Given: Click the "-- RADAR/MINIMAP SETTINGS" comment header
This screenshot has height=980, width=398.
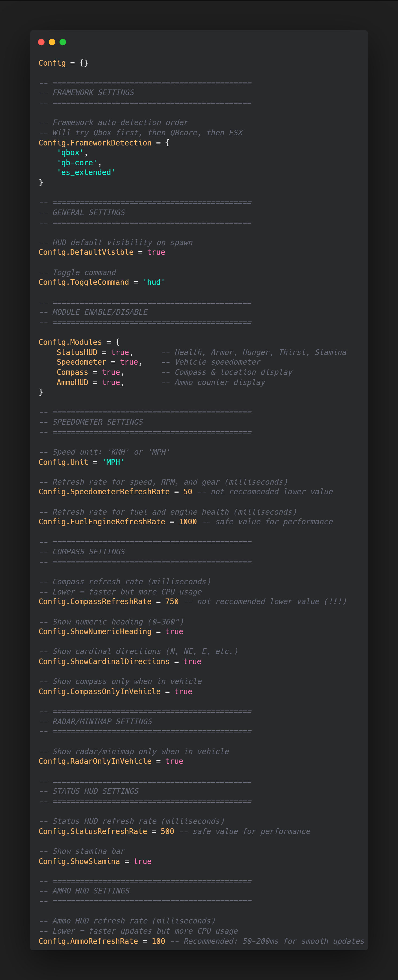Looking at the screenshot, I should pos(95,721).
